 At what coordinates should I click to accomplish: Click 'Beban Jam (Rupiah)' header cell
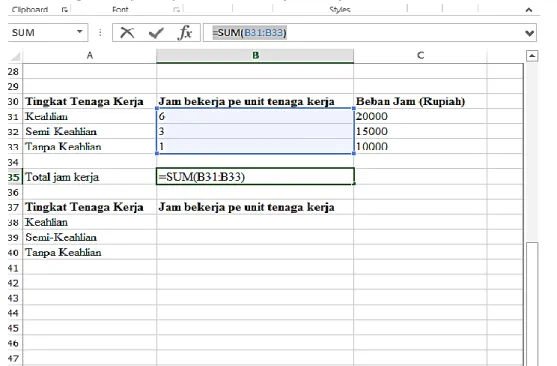click(x=420, y=101)
